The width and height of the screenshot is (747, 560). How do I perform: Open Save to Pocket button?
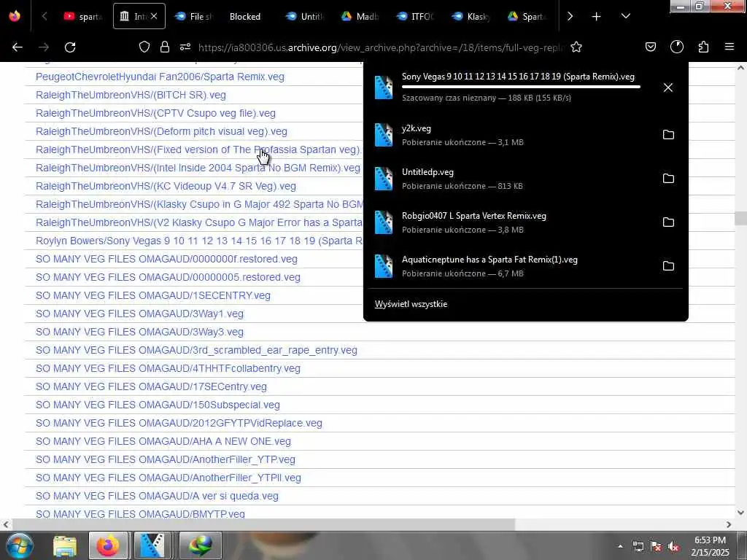pyautogui.click(x=651, y=47)
